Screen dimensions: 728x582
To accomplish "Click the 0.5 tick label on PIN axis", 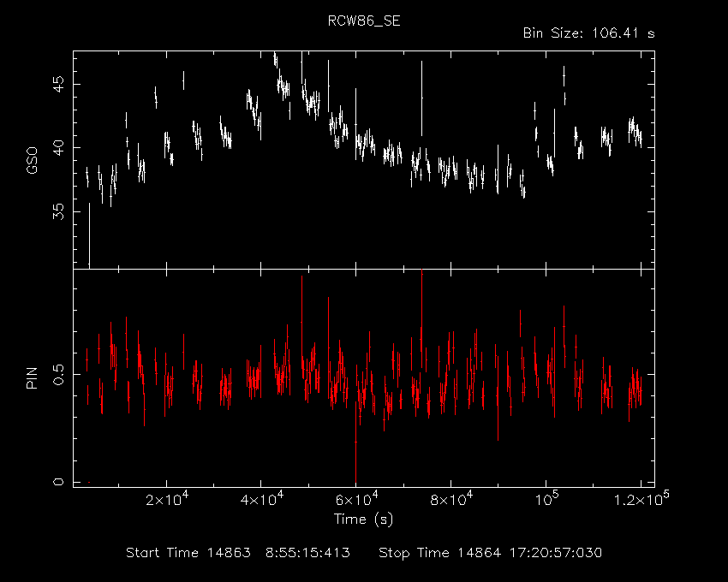I will click(58, 374).
